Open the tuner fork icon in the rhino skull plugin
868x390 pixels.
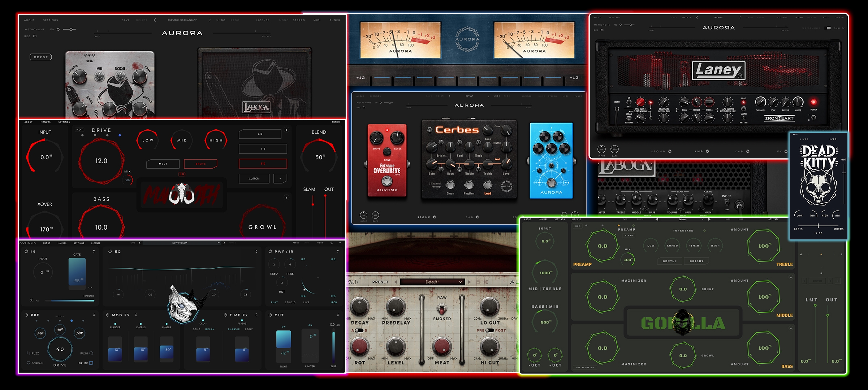pos(340,243)
